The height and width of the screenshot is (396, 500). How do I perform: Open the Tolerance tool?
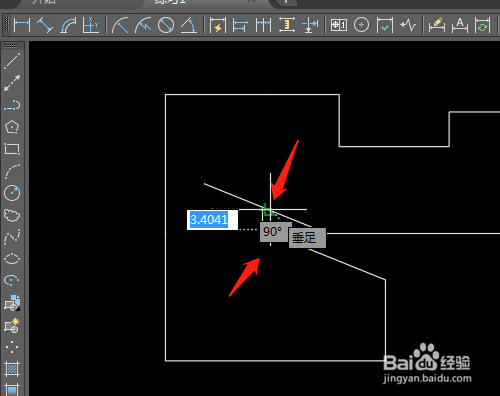pyautogui.click(x=339, y=25)
